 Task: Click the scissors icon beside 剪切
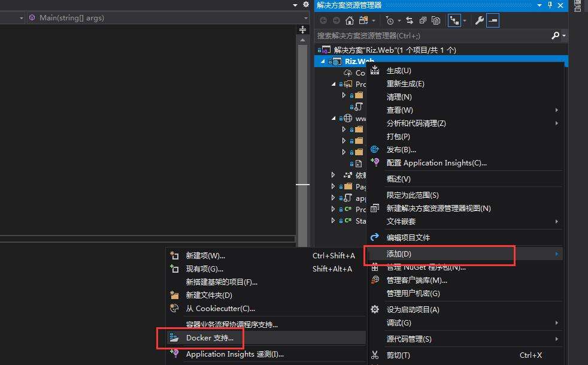(x=375, y=355)
